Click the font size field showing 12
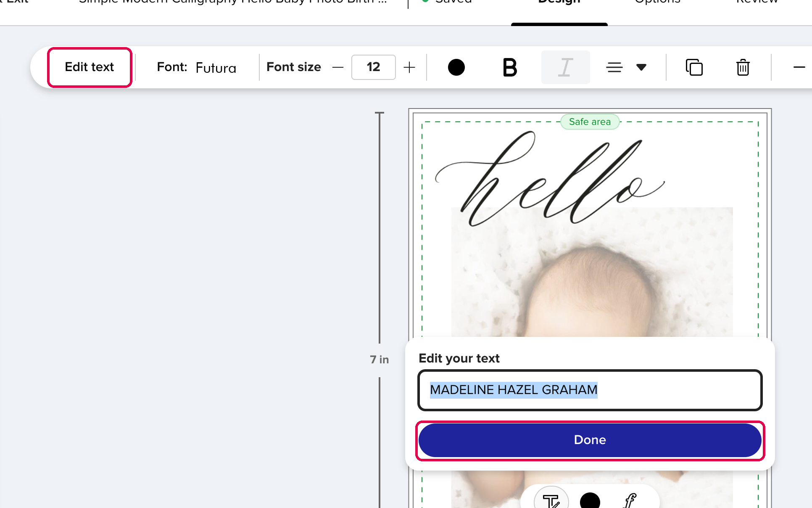 373,67
